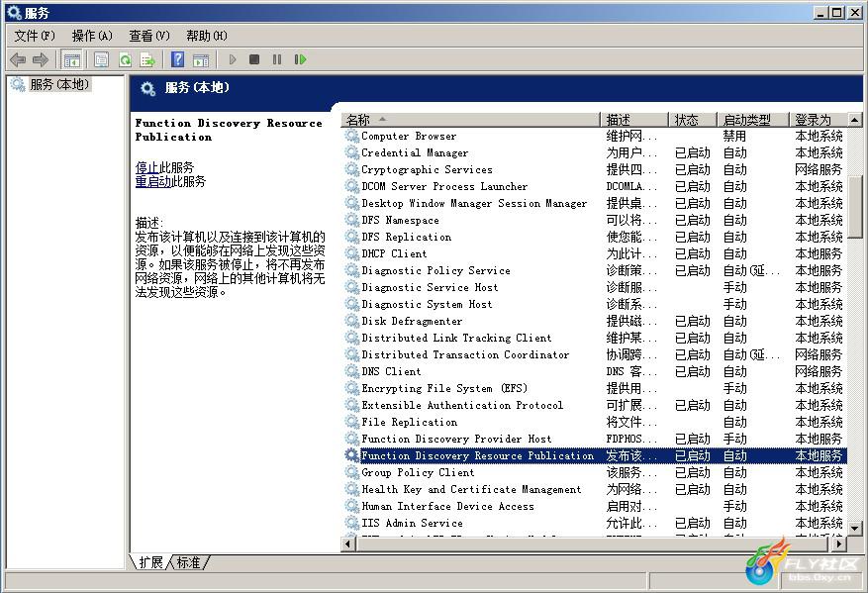Image resolution: width=868 pixels, height=593 pixels.
Task: Click the Refresh toolbar icon
Action: [x=125, y=59]
